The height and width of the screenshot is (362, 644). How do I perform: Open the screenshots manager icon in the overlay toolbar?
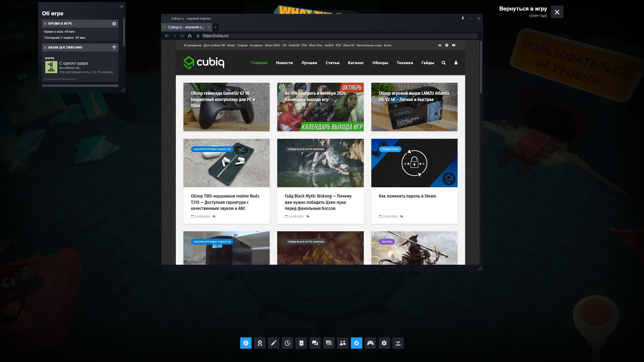[x=329, y=343]
